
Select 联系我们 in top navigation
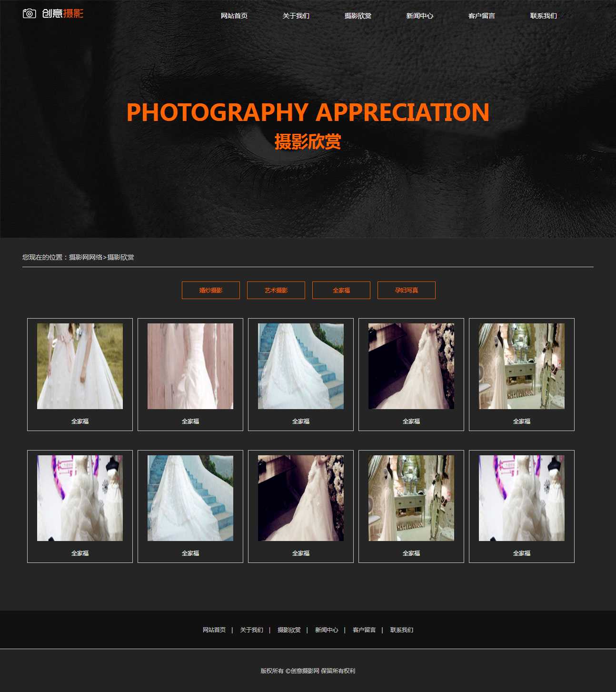(x=544, y=16)
